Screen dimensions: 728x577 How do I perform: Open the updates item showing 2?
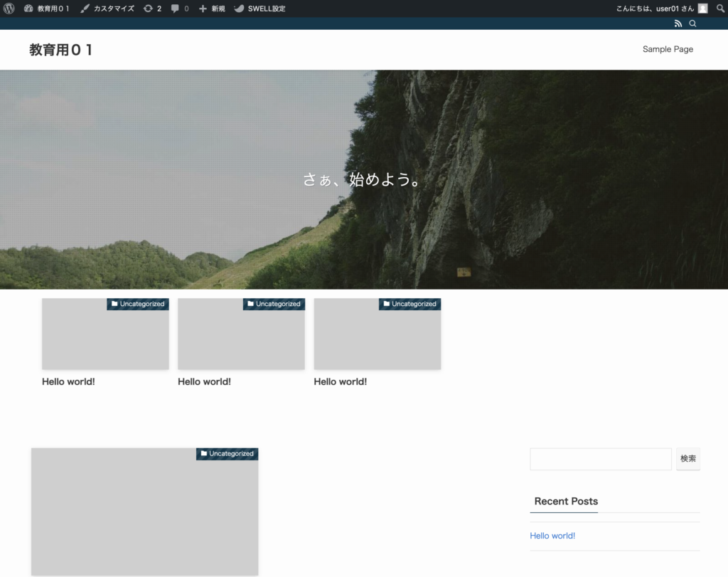[x=152, y=9]
